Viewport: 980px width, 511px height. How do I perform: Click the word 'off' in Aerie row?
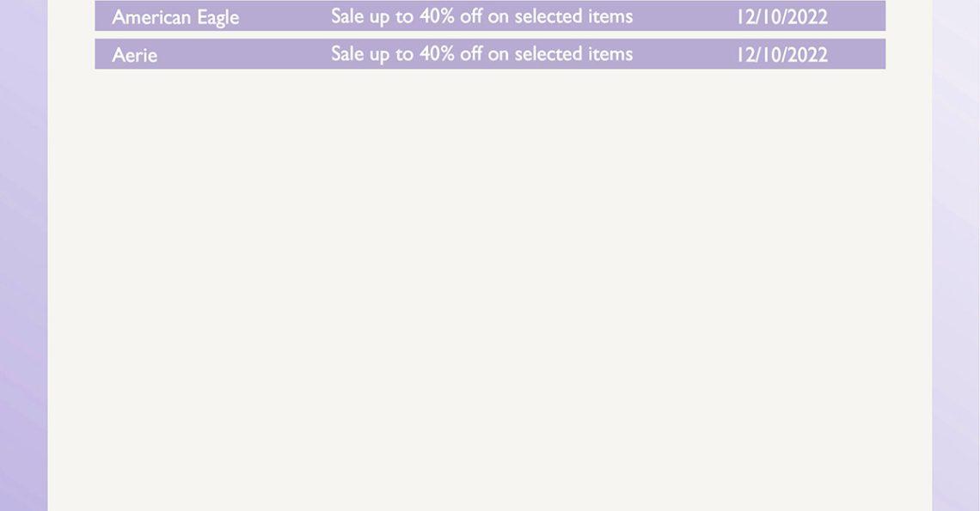click(471, 54)
